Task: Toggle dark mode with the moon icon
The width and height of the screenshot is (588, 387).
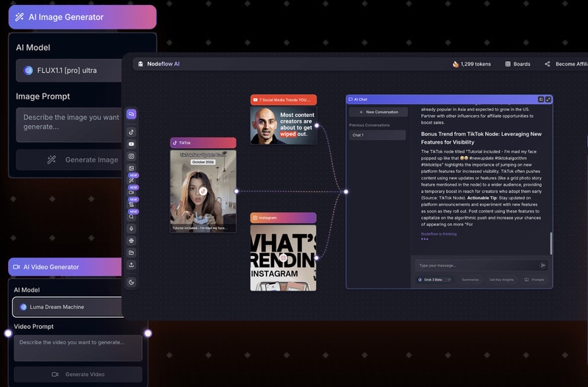Action: (132, 282)
